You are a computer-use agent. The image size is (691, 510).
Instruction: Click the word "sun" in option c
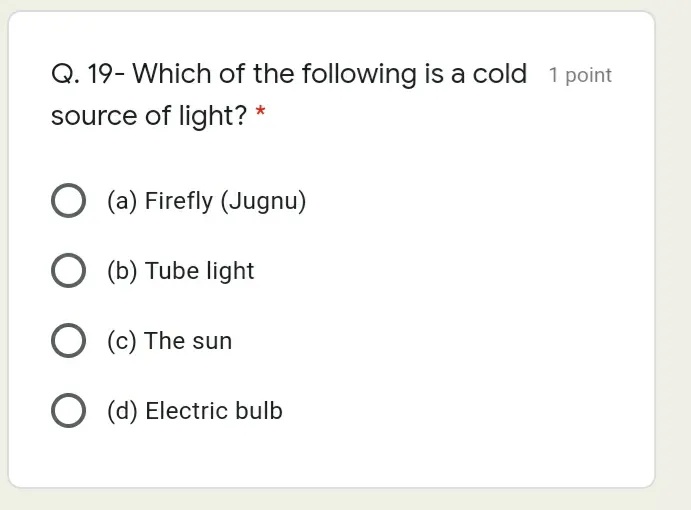click(x=212, y=342)
